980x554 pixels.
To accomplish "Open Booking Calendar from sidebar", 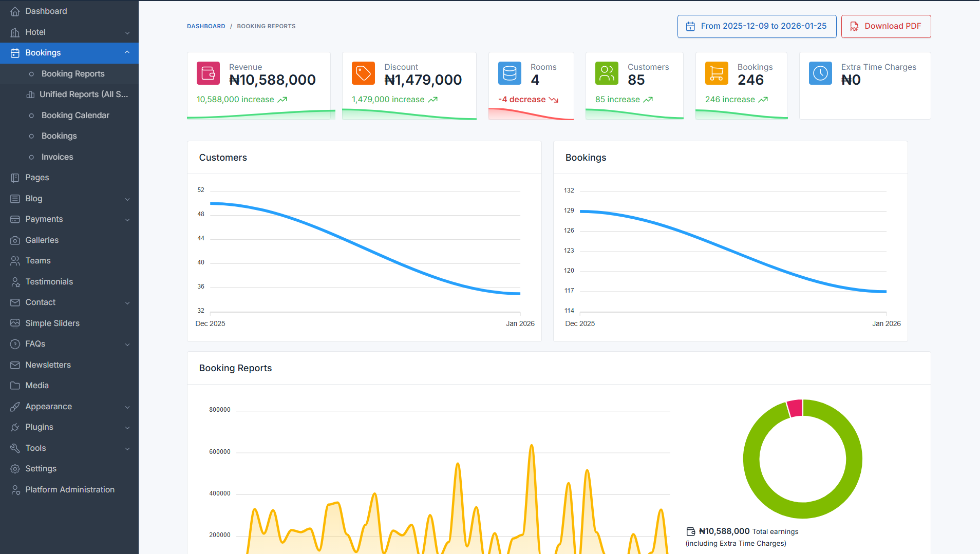I will (x=75, y=116).
